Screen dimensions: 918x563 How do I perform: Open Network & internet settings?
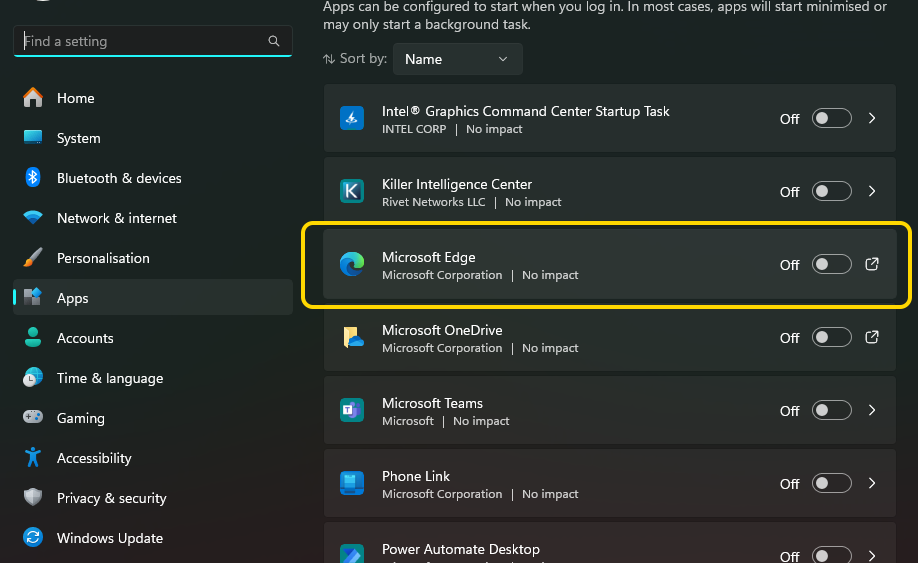[153, 218]
